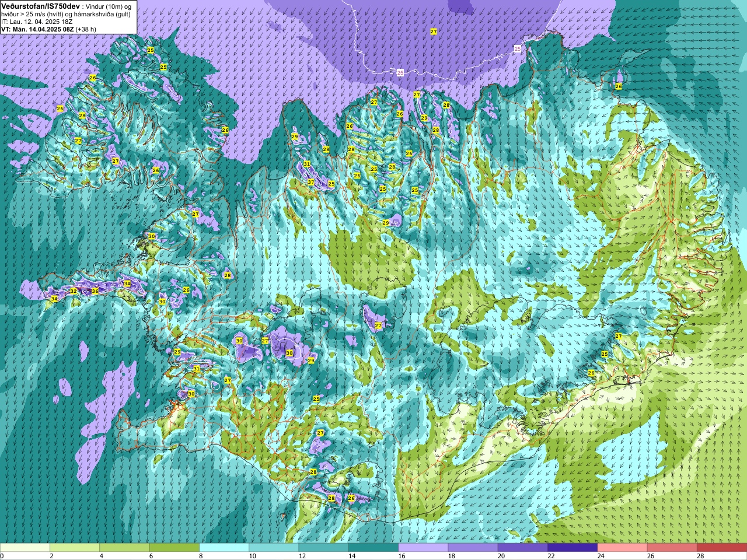Click the yellow gust label reading 32
The image size is (747, 560).
[x=74, y=290]
